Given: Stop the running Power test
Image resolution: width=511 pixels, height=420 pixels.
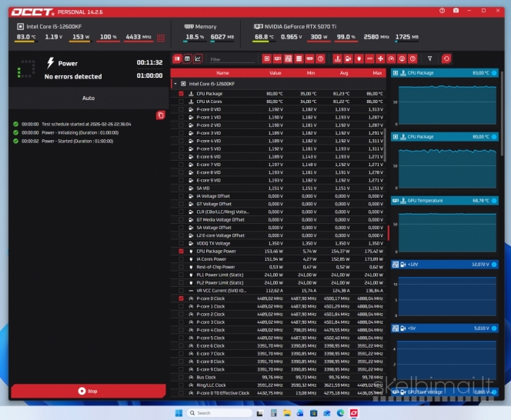Looking at the screenshot, I should pyautogui.click(x=89, y=391).
